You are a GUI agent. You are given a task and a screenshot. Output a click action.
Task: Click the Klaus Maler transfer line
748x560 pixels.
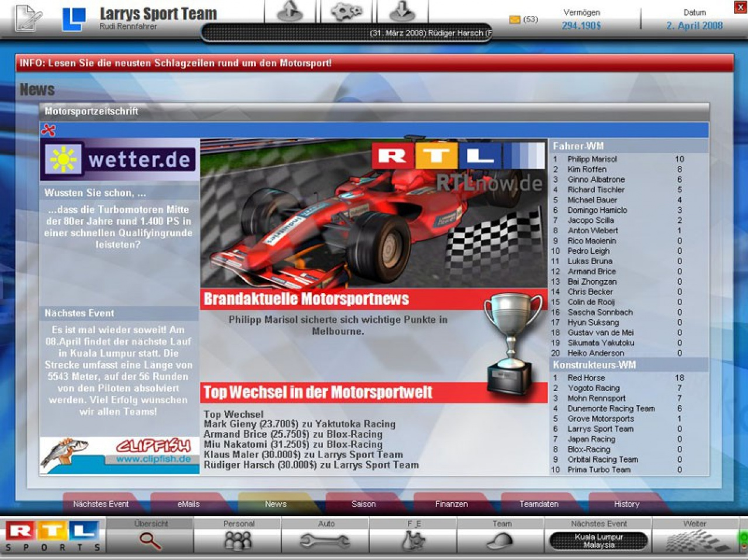[303, 455]
